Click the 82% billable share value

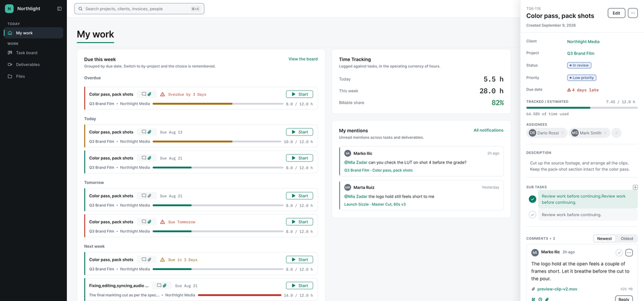497,103
